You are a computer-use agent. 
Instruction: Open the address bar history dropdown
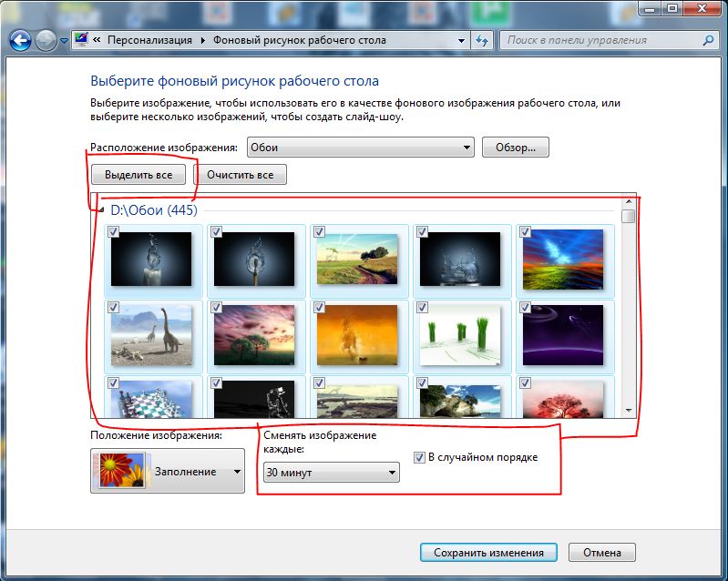(x=461, y=41)
